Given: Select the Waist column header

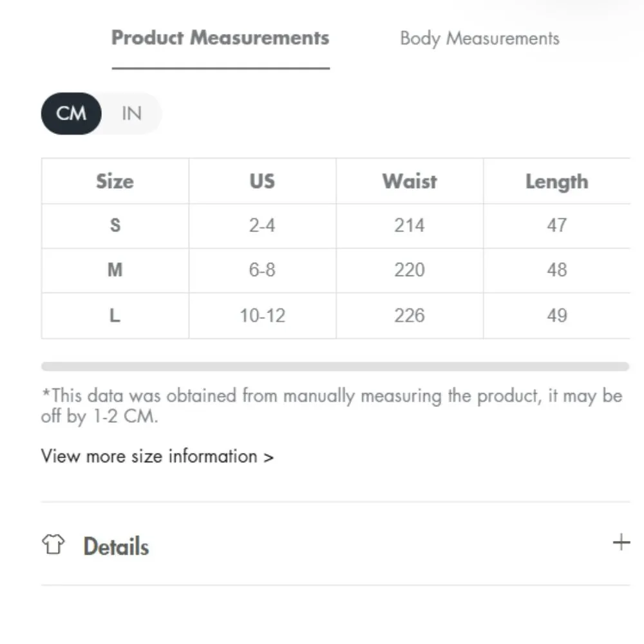Looking at the screenshot, I should (410, 181).
